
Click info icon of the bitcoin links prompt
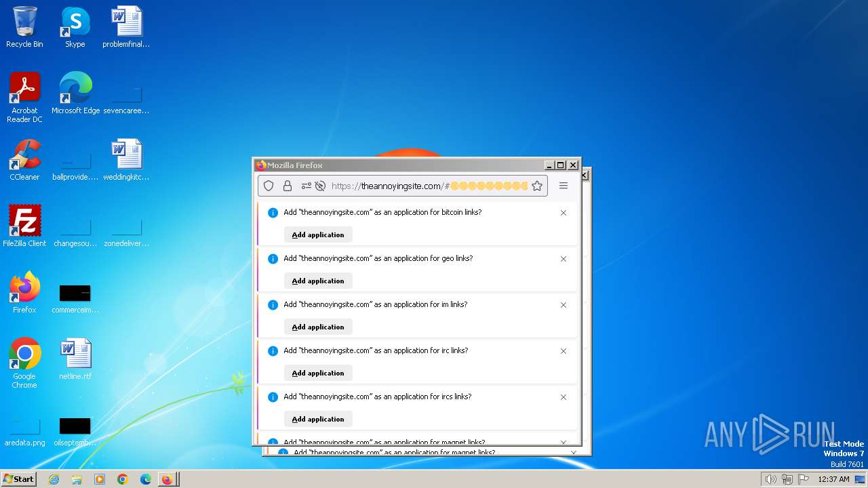click(x=273, y=213)
